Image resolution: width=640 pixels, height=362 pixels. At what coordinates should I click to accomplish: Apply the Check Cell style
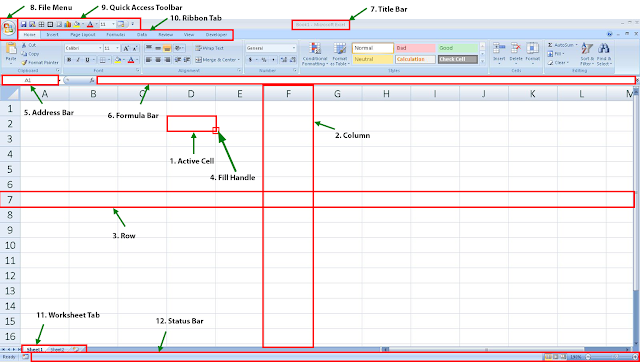click(x=458, y=60)
